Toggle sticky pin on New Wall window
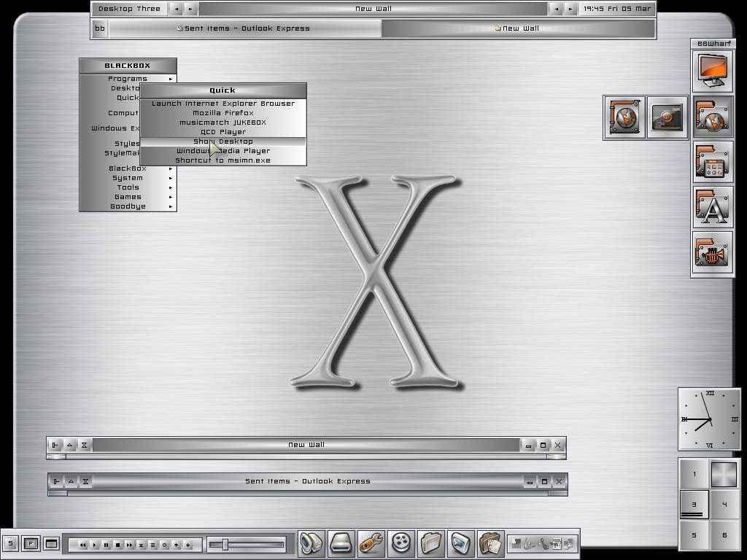 coord(55,446)
